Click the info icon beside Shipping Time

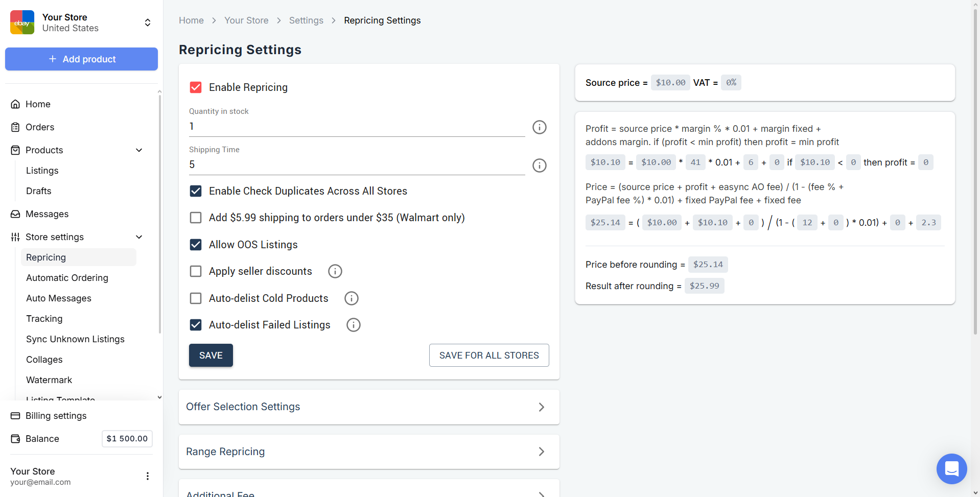point(539,165)
